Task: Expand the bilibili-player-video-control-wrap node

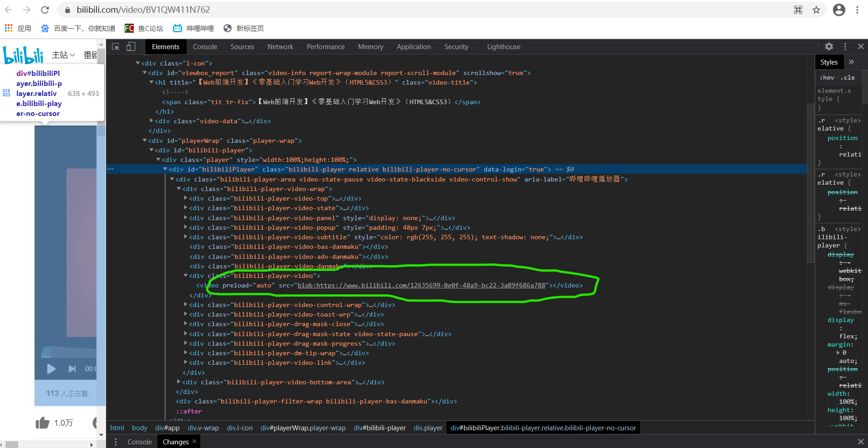Action: tap(186, 304)
